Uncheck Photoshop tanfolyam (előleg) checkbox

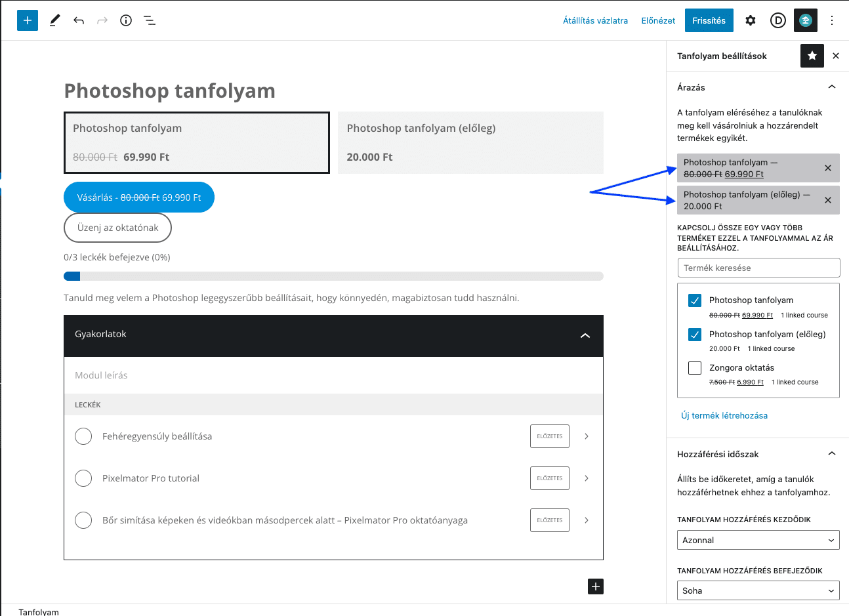[695, 335]
